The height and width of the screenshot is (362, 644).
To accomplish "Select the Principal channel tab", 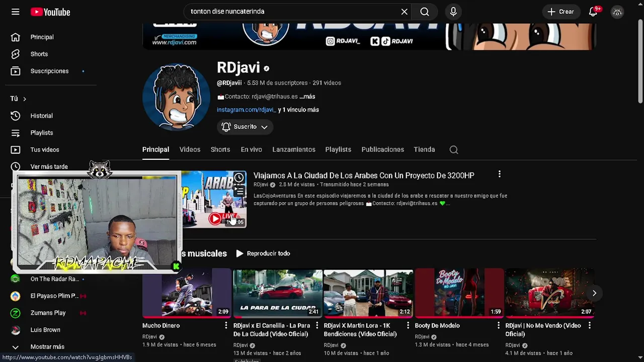I will click(155, 149).
